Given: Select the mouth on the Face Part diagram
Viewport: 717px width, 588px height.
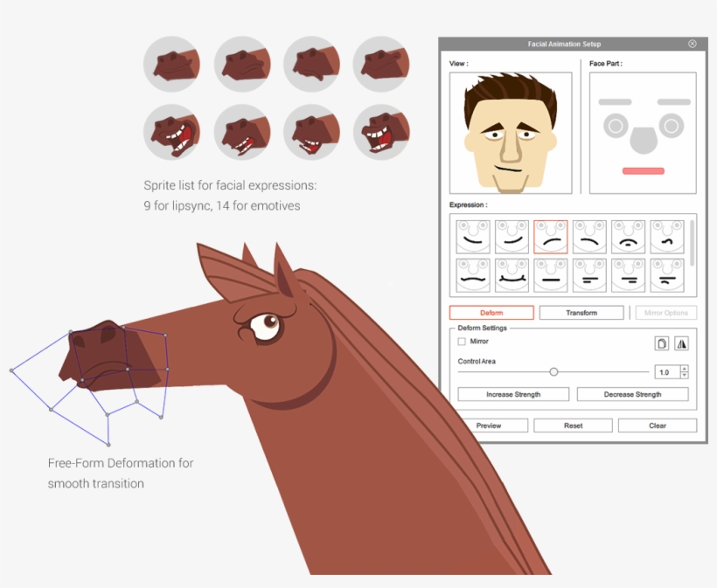Looking at the screenshot, I should pyautogui.click(x=644, y=171).
